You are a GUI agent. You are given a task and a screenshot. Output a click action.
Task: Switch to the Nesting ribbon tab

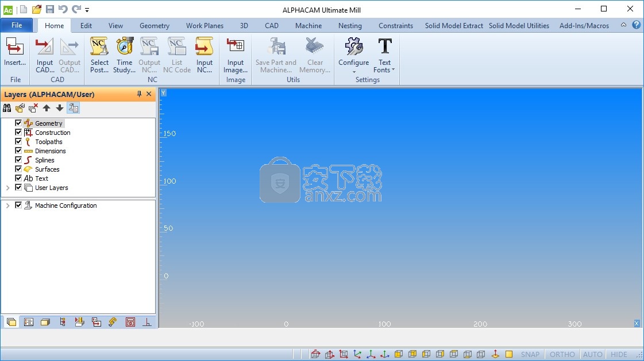point(350,25)
